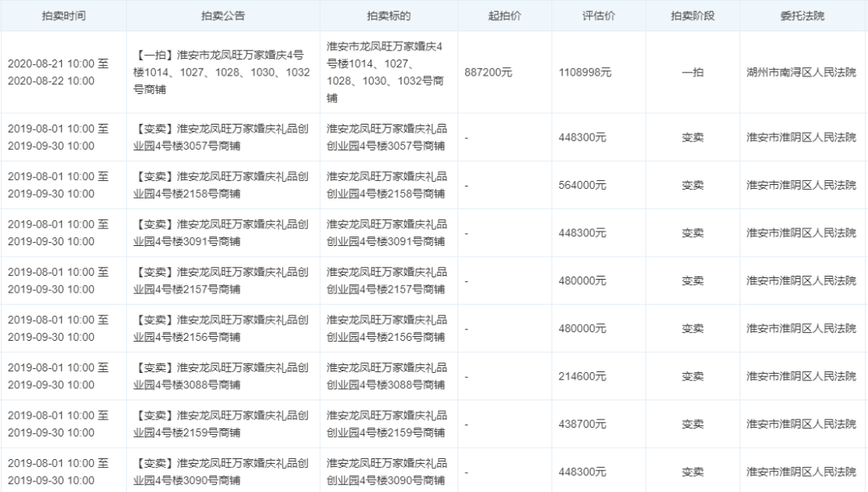The height and width of the screenshot is (492, 868).
Task: Click auction subject 4号楼1014、1027 in first row
Action: coord(385,72)
